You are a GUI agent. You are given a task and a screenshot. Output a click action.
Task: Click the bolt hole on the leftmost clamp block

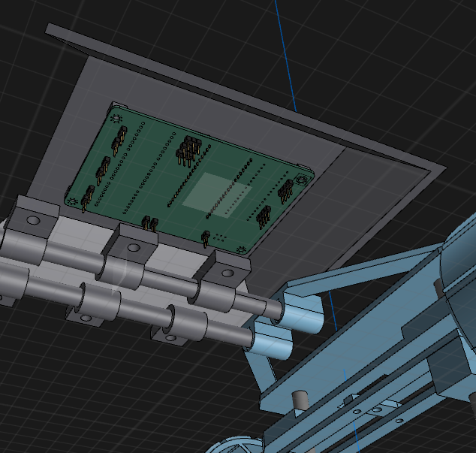[x=33, y=221]
